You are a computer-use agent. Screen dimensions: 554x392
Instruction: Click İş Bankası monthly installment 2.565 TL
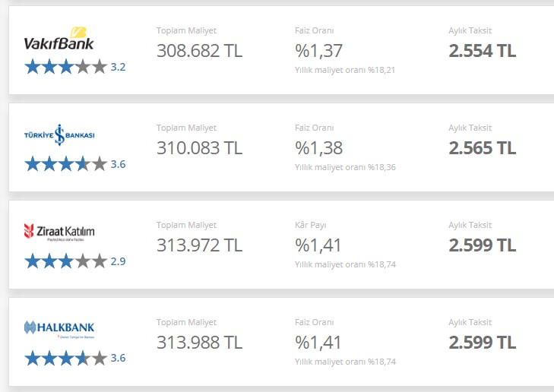tap(483, 147)
